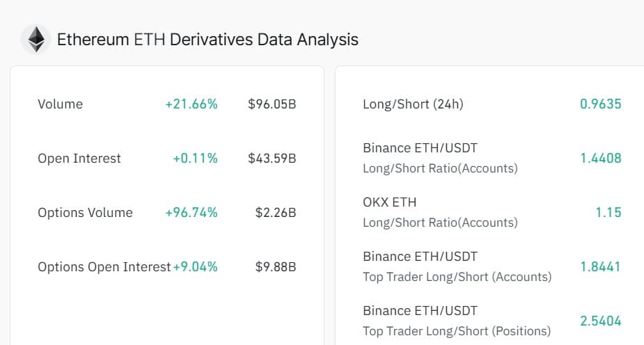644x345 pixels.
Task: Click the 0.9635 long/short ratio value
Action: click(601, 104)
